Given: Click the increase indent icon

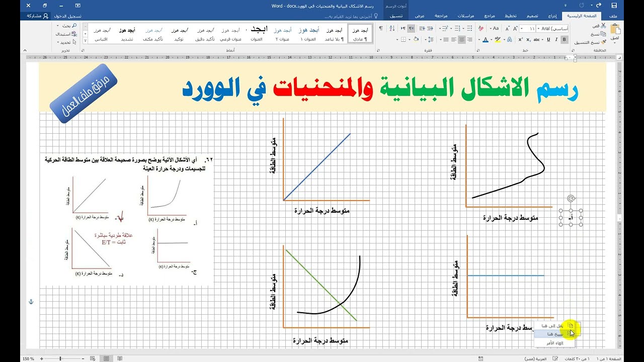Looking at the screenshot, I should click(422, 29).
